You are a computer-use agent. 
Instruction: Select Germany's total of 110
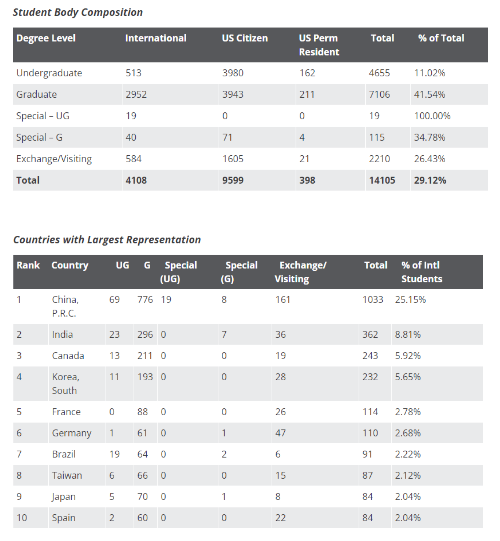[x=370, y=433]
